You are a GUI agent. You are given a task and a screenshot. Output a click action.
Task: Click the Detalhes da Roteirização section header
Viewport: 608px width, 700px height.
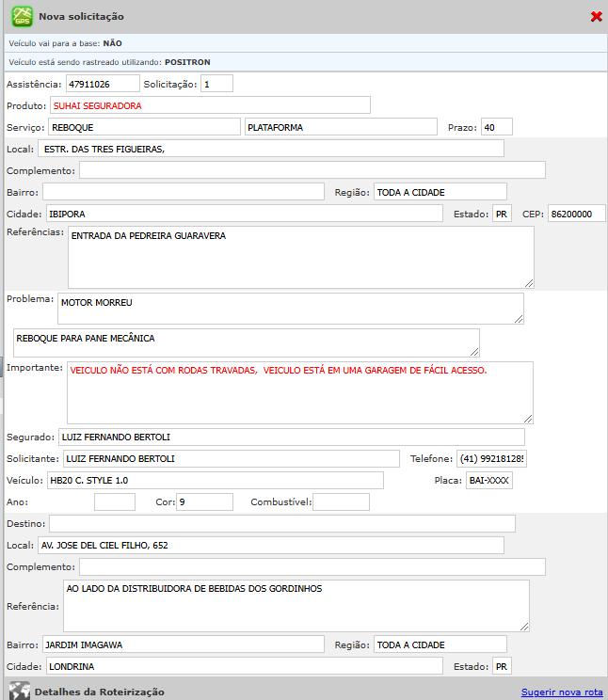coord(99,692)
